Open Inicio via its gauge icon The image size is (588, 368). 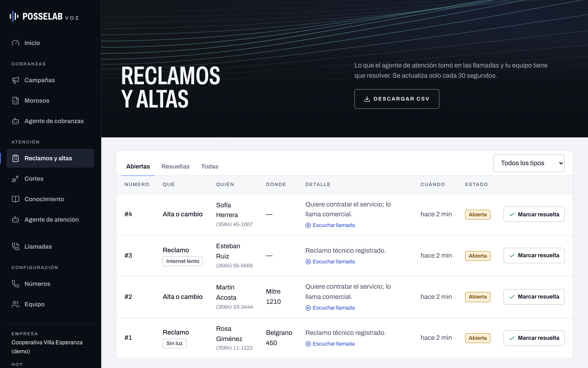tap(16, 43)
